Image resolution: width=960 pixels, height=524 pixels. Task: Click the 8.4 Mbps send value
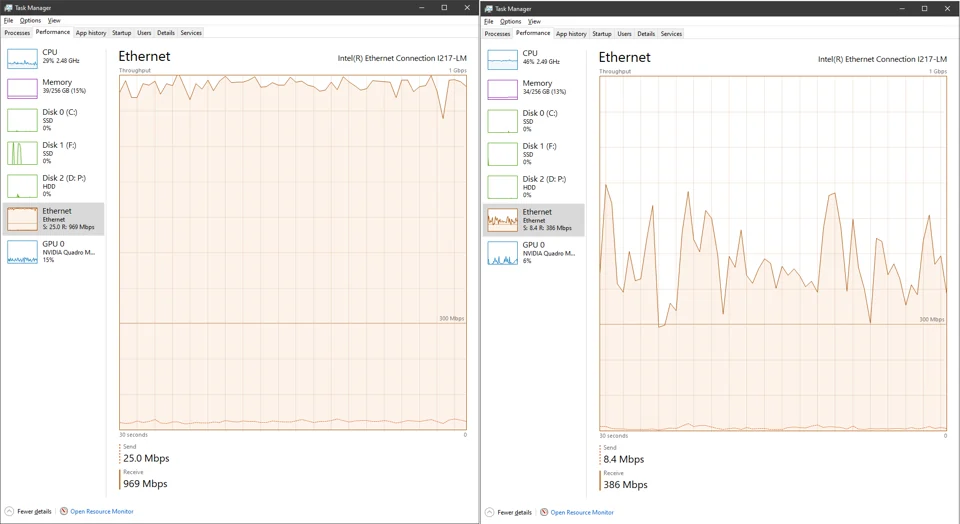tap(624, 460)
